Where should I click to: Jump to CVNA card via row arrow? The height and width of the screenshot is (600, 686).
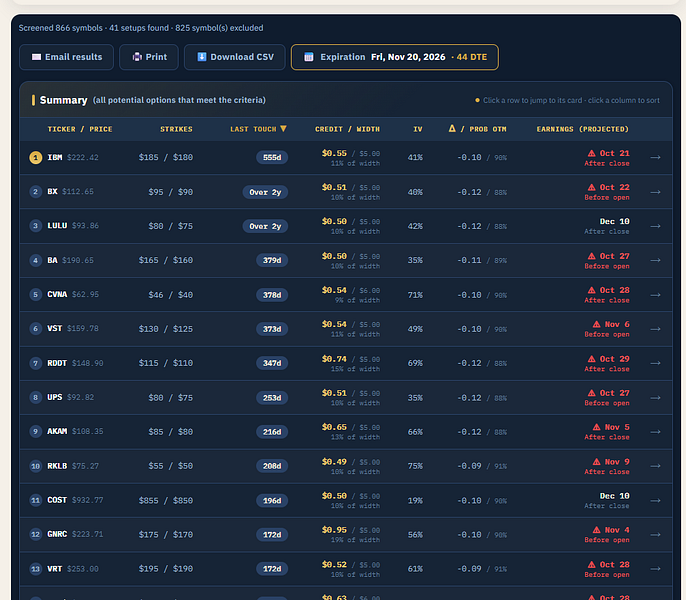655,295
